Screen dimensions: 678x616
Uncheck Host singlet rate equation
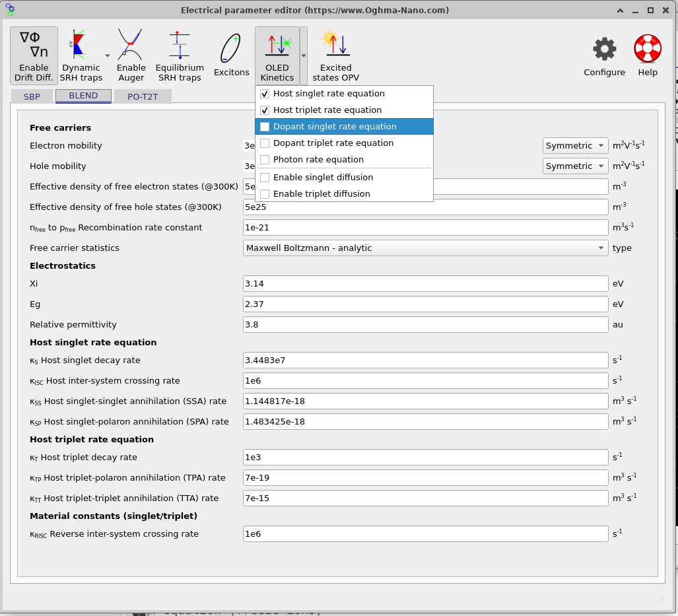pos(344,94)
